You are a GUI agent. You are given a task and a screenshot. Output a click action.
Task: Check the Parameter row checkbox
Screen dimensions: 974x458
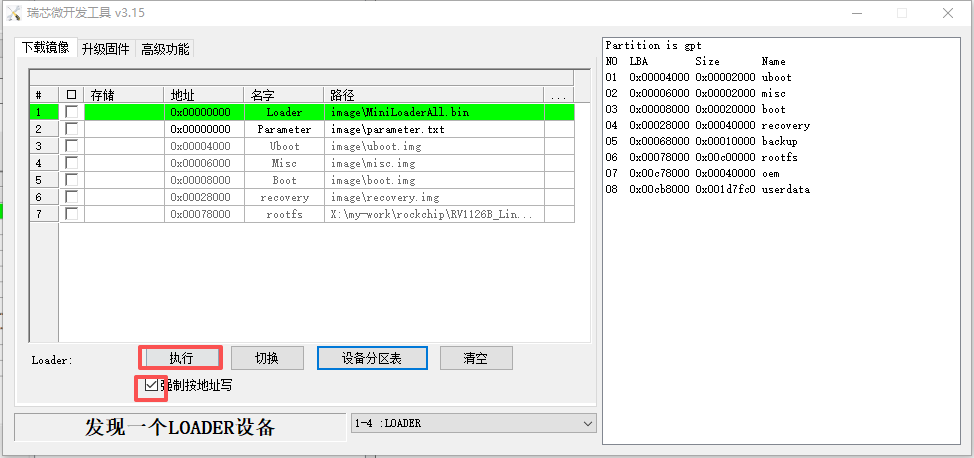coord(72,129)
